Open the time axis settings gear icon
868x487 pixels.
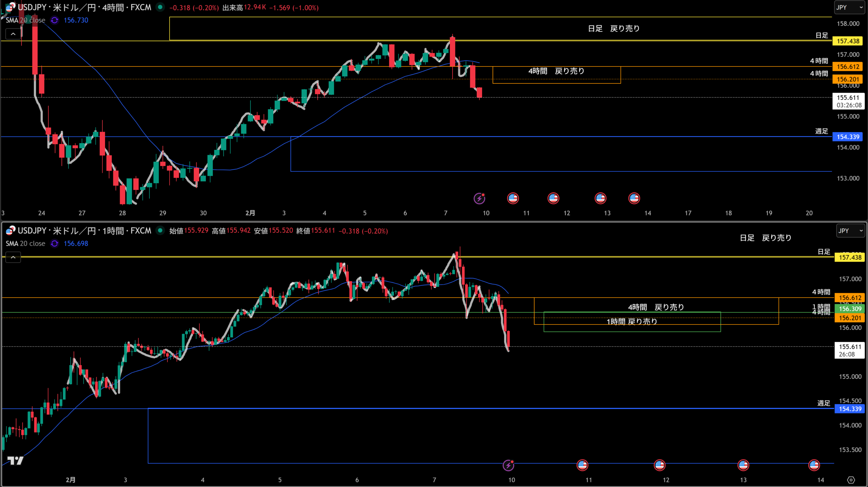coord(851,480)
